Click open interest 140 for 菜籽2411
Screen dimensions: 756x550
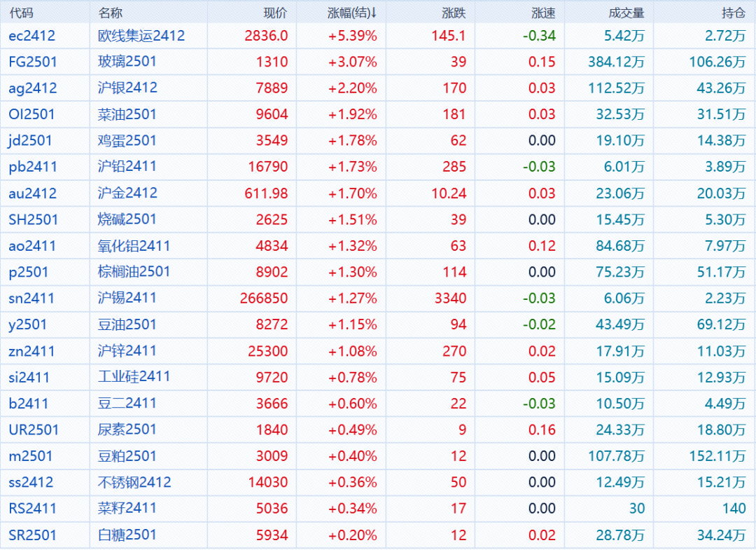point(734,509)
